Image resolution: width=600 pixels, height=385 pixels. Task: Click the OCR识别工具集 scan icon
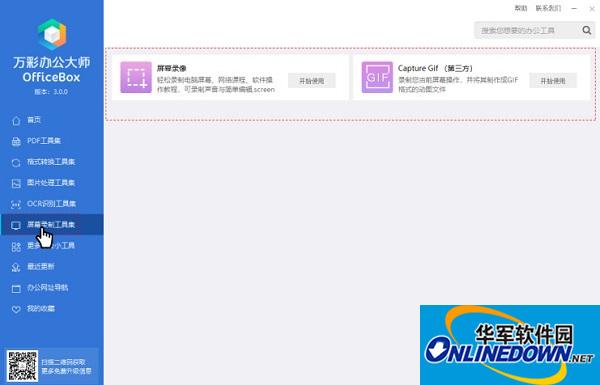click(16, 204)
